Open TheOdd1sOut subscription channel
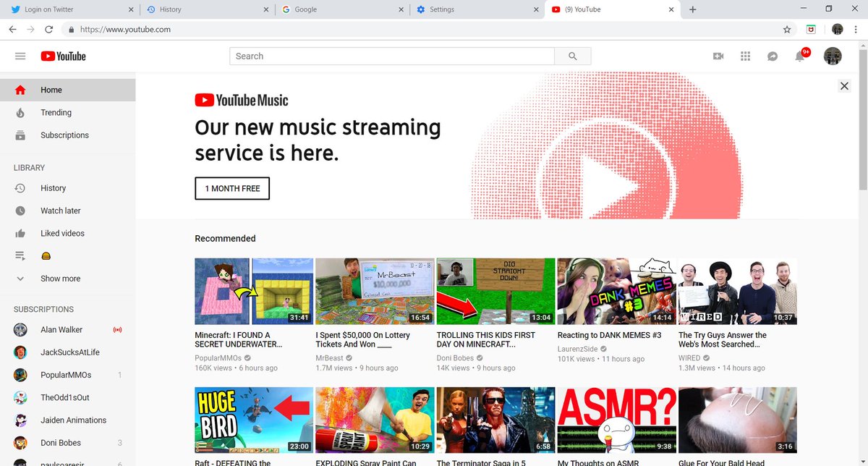The width and height of the screenshot is (868, 466). coord(67,397)
